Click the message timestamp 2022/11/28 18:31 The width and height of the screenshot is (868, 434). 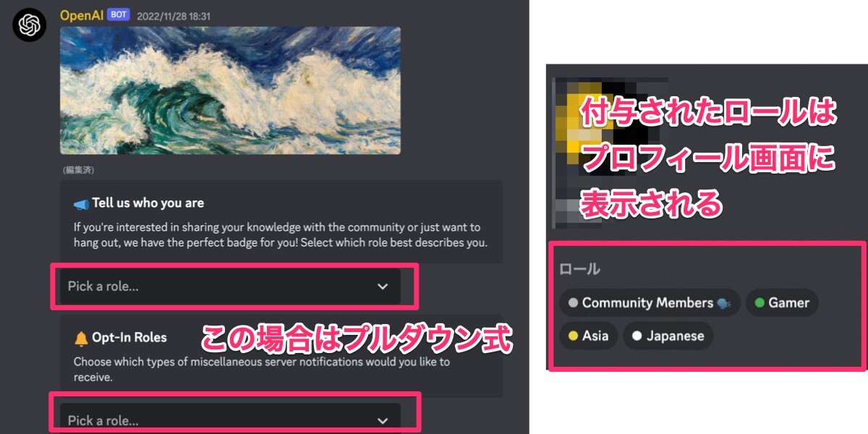point(173,15)
